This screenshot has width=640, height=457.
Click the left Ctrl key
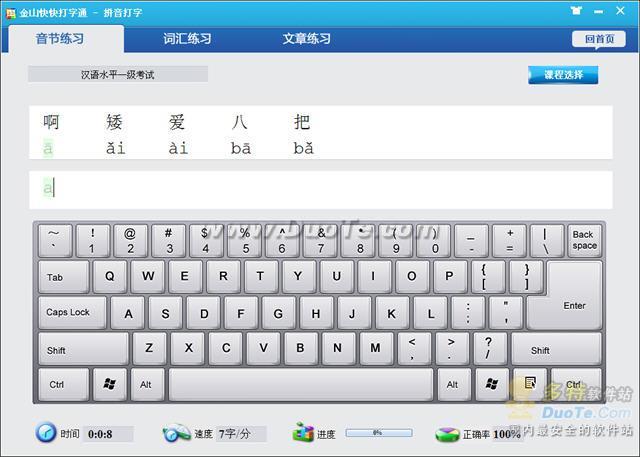64,384
